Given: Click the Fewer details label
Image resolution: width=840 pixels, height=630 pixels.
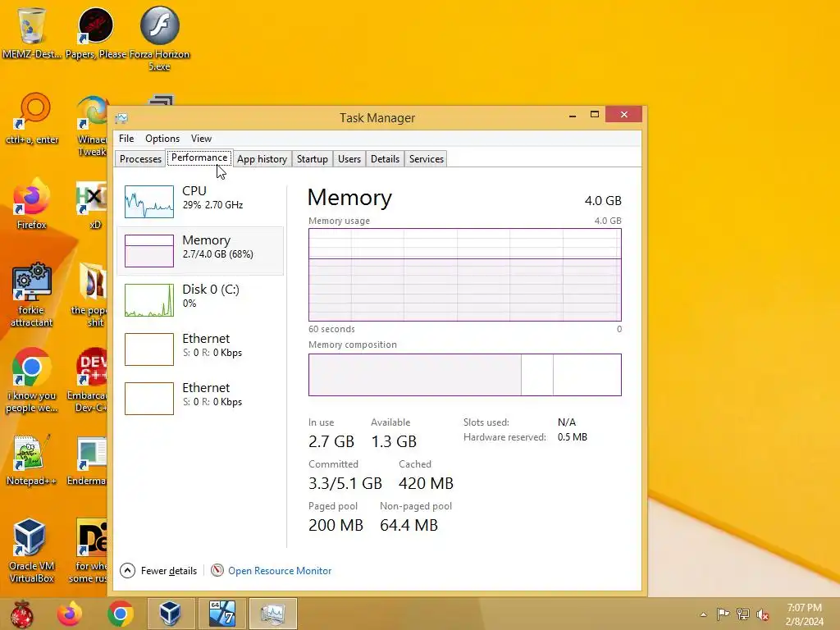Looking at the screenshot, I should point(169,571).
